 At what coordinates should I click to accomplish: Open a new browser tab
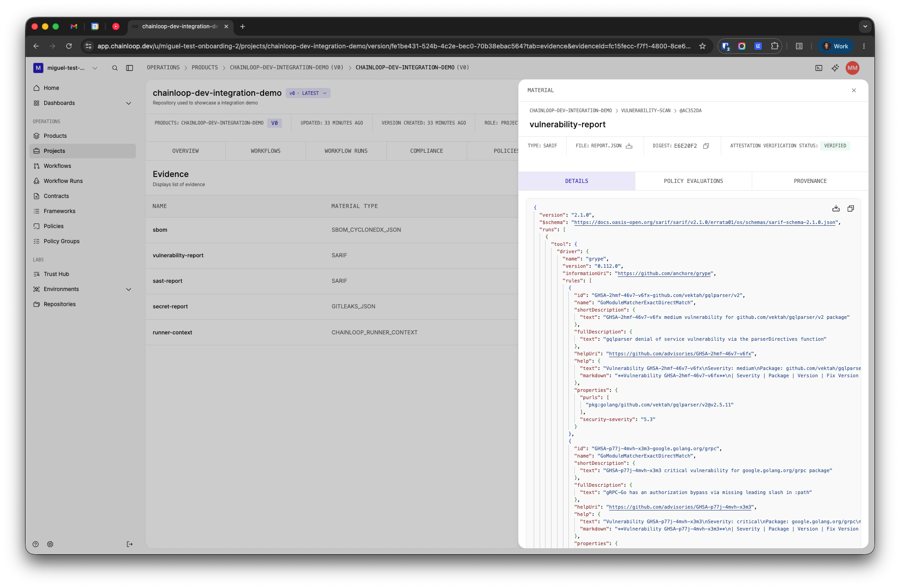(243, 26)
